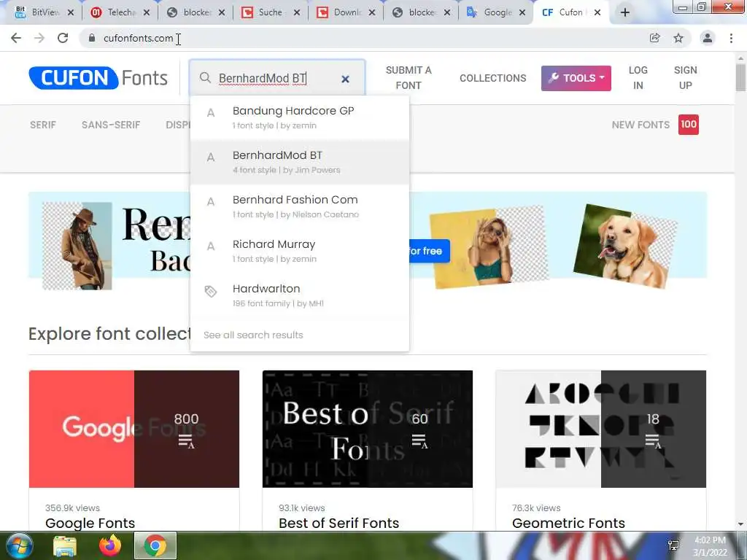
Task: Select Hardwarlton tag suggestion
Action: pyautogui.click(x=300, y=295)
